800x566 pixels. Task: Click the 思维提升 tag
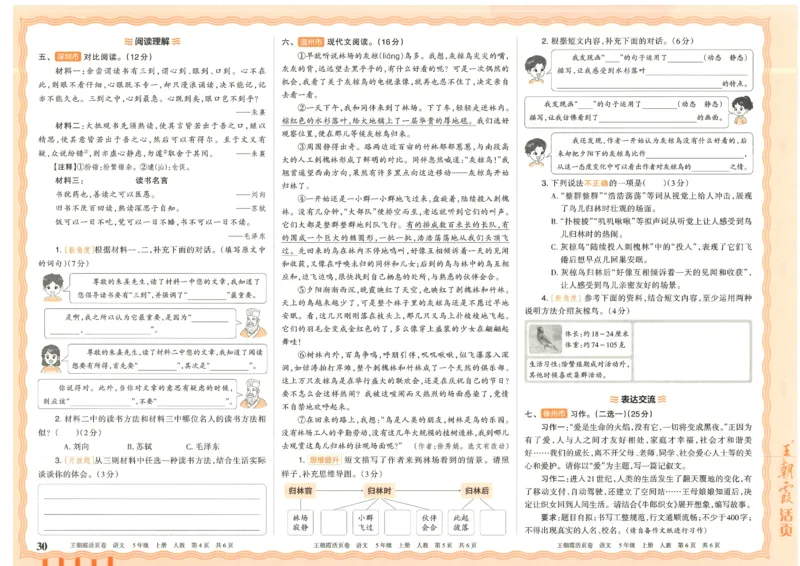[x=324, y=460]
